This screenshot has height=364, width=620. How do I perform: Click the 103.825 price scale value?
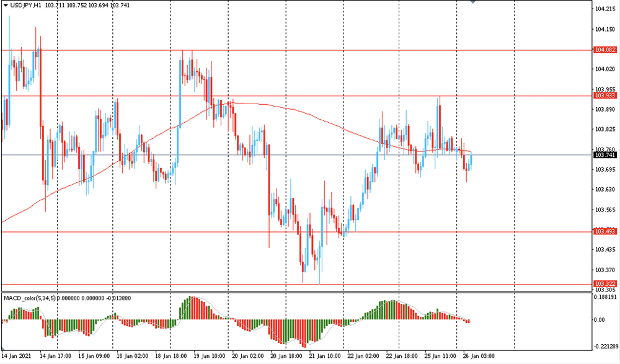point(605,130)
